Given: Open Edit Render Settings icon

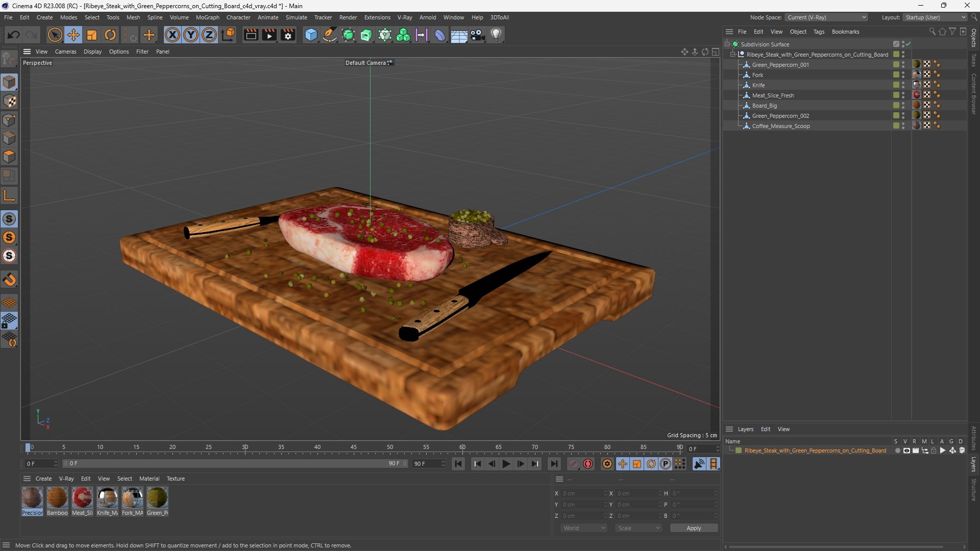Looking at the screenshot, I should pos(288,35).
